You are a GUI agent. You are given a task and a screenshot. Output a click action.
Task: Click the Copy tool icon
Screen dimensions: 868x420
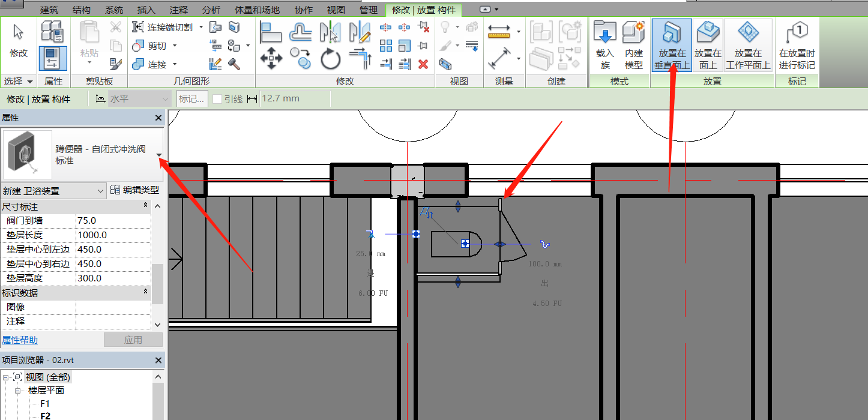point(301,59)
